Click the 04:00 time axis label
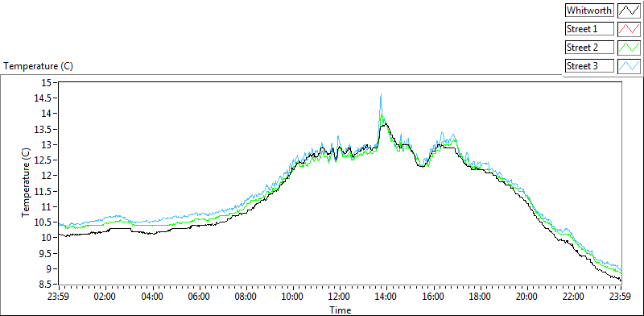 [x=153, y=297]
